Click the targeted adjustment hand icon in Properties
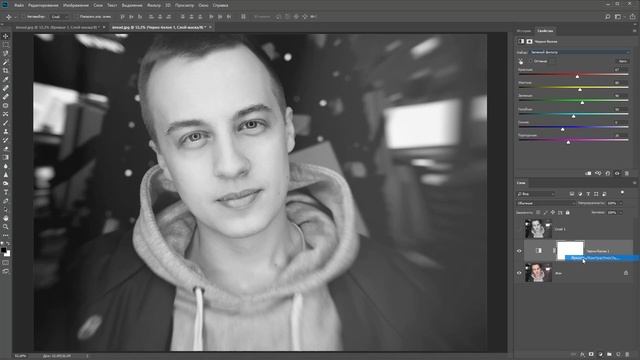640x360 pixels. tap(521, 62)
